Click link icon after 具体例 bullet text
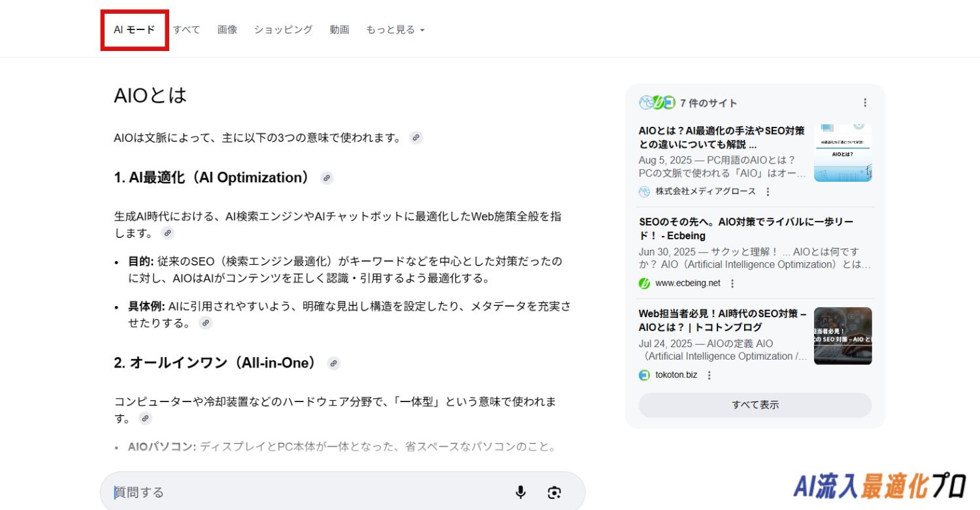Screen dimensions: 980x510 pos(206,323)
